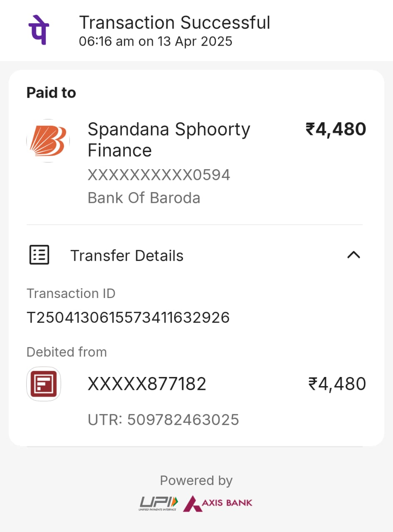The height and width of the screenshot is (532, 393).
Task: Click the Powered by text
Action: tap(196, 480)
